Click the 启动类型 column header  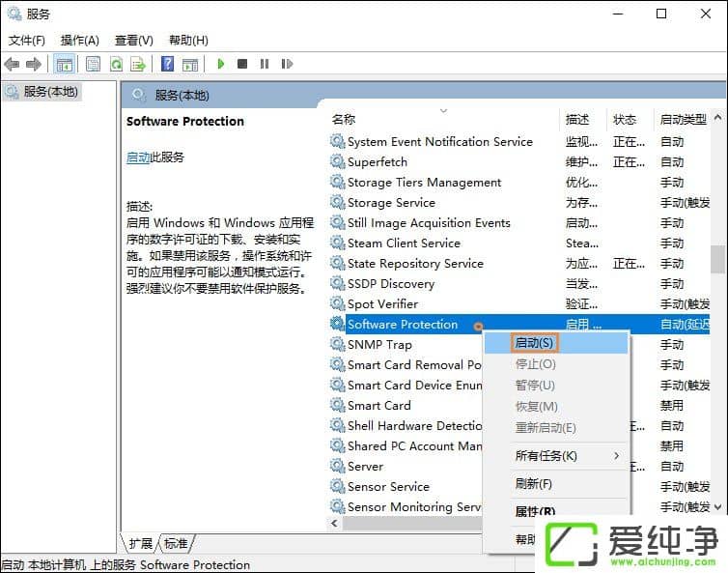(x=683, y=119)
